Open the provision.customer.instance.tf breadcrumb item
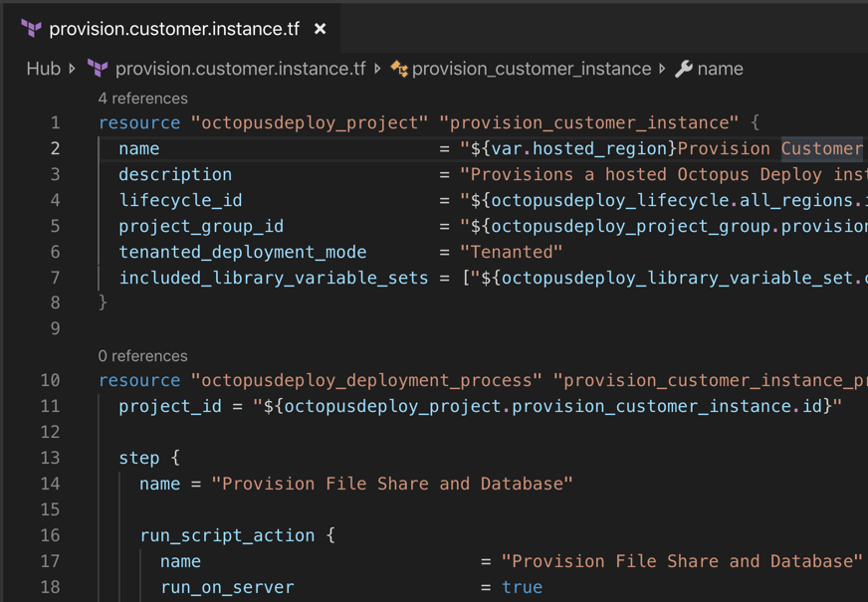This screenshot has height=602, width=868. 240,69
